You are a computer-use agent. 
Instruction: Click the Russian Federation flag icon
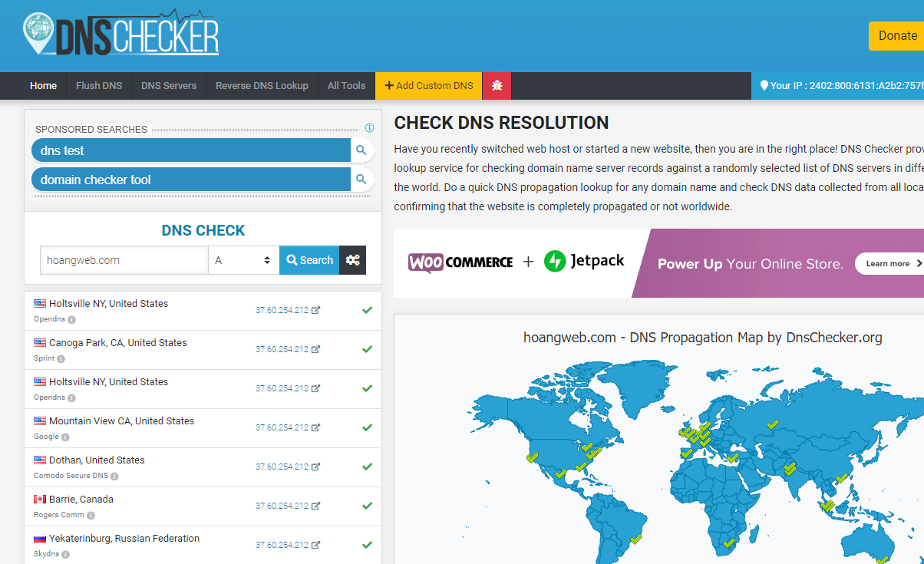pyautogui.click(x=40, y=538)
